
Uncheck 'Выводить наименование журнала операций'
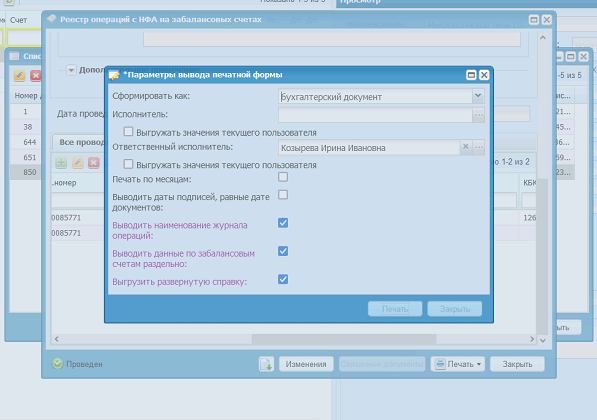[x=283, y=223]
